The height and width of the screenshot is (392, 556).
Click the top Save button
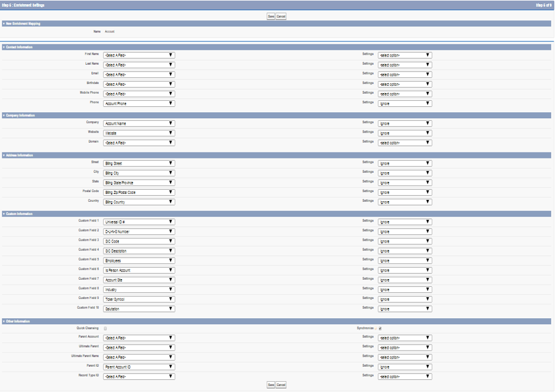tap(271, 16)
